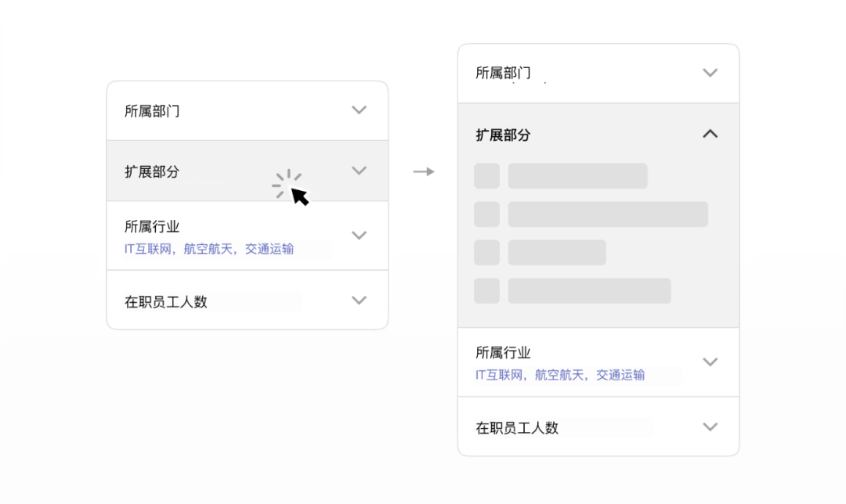Image resolution: width=846 pixels, height=504 pixels.
Task: Collapse 扩展部分 using its up chevron
Action: click(x=710, y=134)
